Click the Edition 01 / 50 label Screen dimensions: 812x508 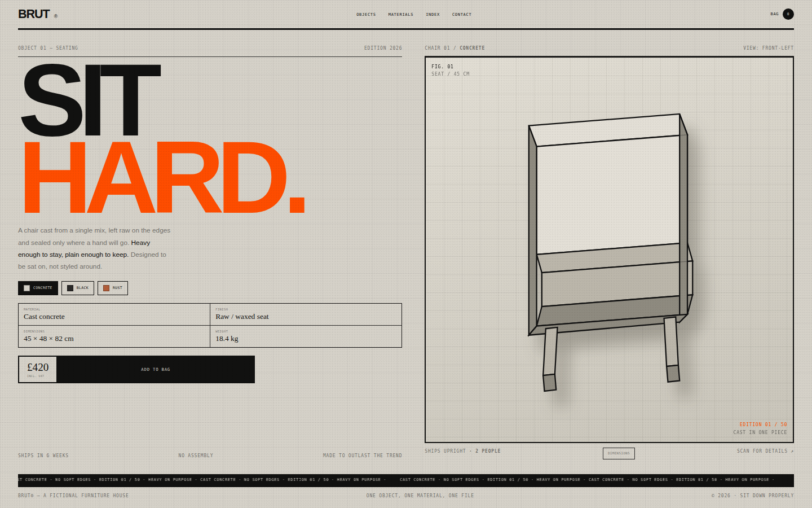click(x=763, y=424)
